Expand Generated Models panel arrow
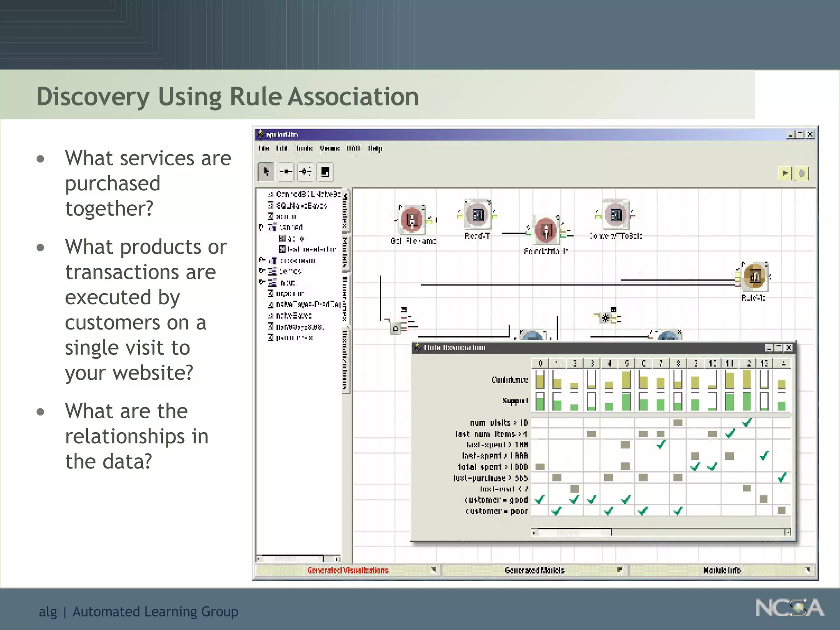This screenshot has width=840, height=630. tap(619, 570)
